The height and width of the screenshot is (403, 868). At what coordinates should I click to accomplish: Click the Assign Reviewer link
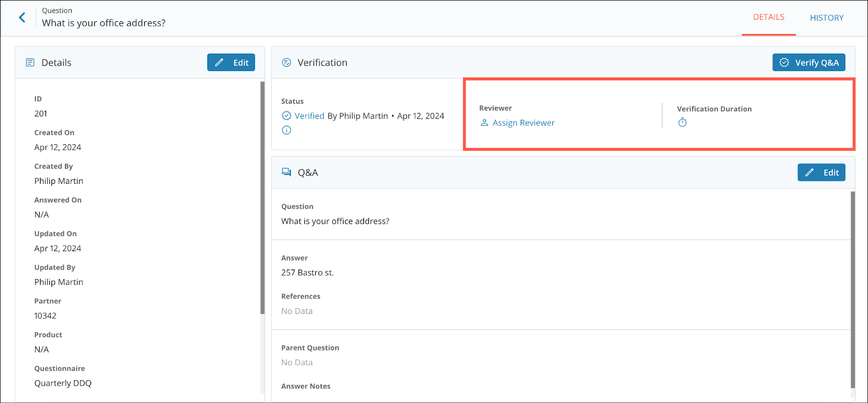(524, 123)
